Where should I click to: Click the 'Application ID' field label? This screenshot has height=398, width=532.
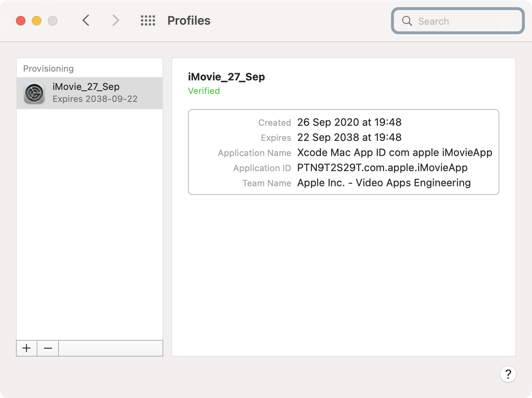pos(262,168)
